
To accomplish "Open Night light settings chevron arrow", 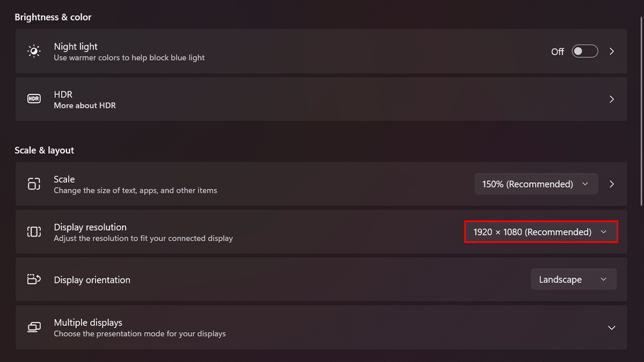I will pos(612,51).
